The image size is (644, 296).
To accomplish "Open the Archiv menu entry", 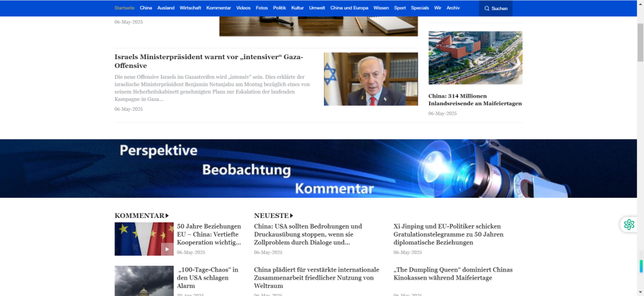I will pyautogui.click(x=453, y=8).
